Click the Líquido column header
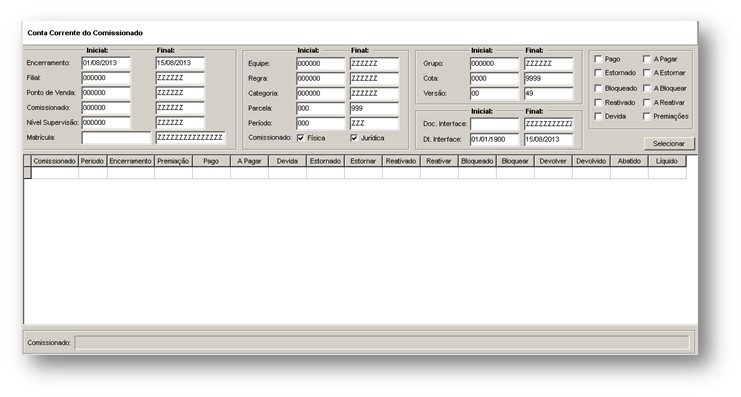This screenshot has width=741, height=397. click(667, 161)
